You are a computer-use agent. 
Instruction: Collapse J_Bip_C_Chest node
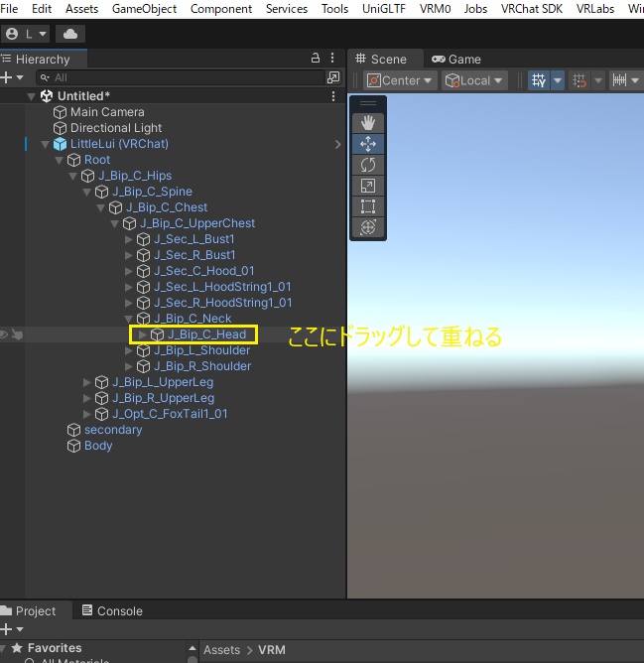point(100,207)
